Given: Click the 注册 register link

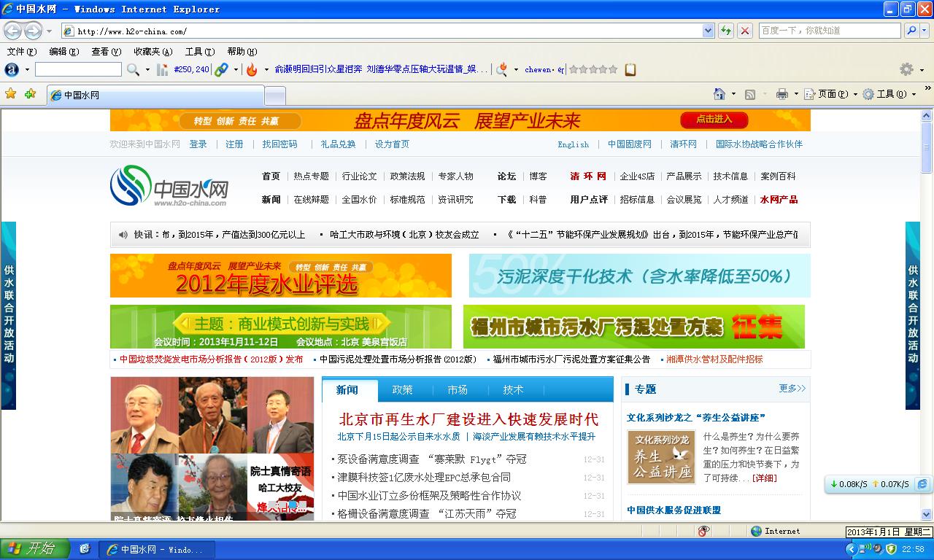Looking at the screenshot, I should point(235,144).
